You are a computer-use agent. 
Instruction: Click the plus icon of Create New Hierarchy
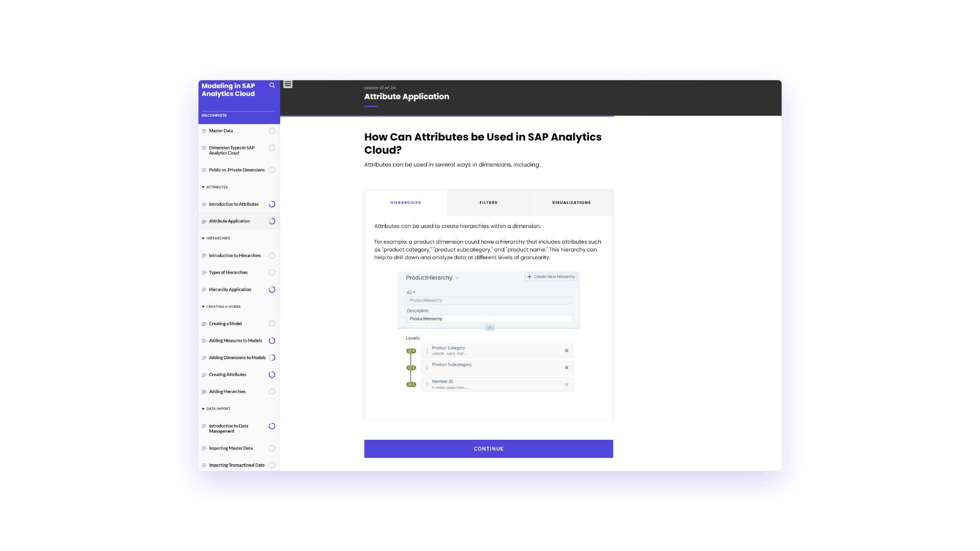point(529,277)
